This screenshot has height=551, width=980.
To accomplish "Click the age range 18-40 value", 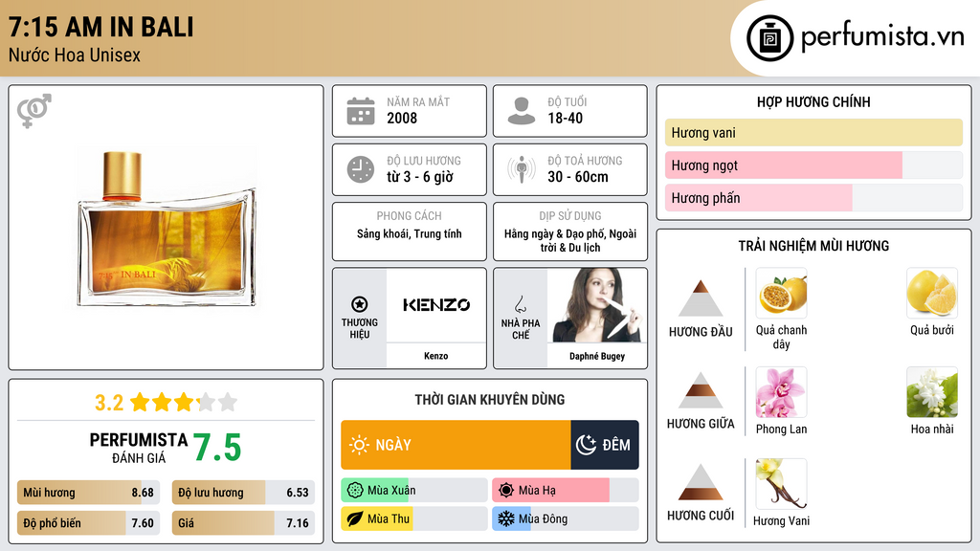I will (566, 118).
